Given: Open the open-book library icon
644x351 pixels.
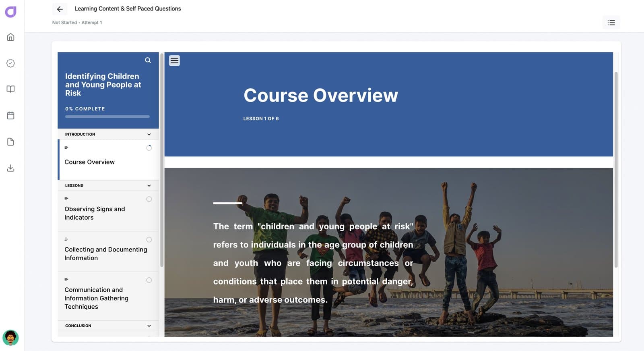Looking at the screenshot, I should 11,89.
